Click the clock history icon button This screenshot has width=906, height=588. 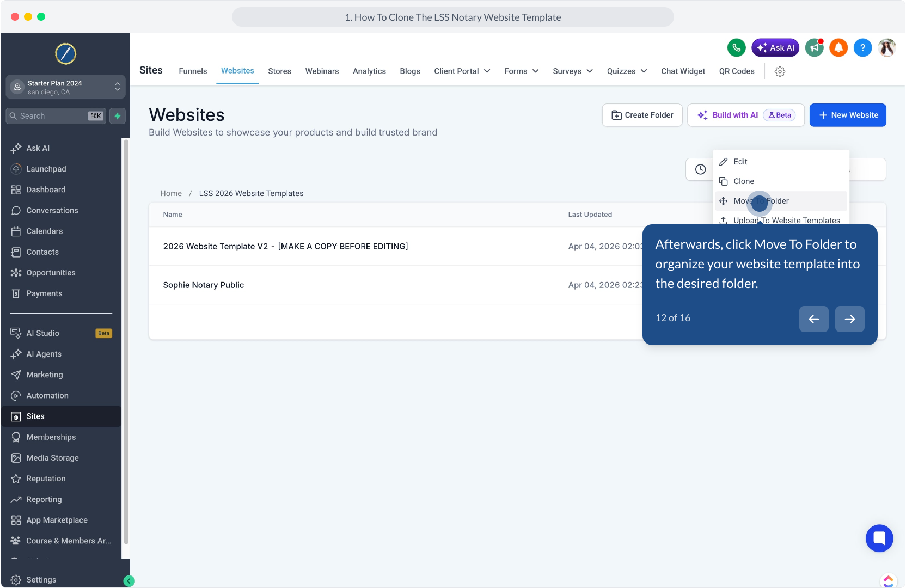(700, 169)
